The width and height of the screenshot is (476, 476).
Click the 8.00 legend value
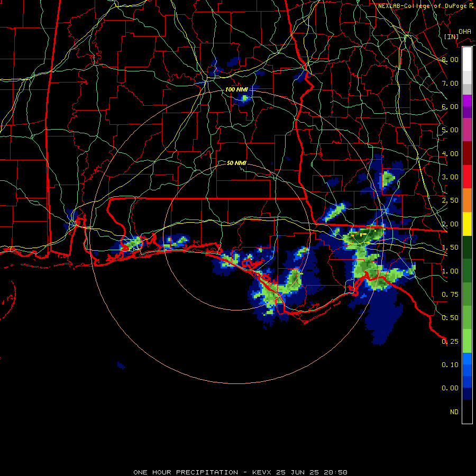(x=450, y=59)
